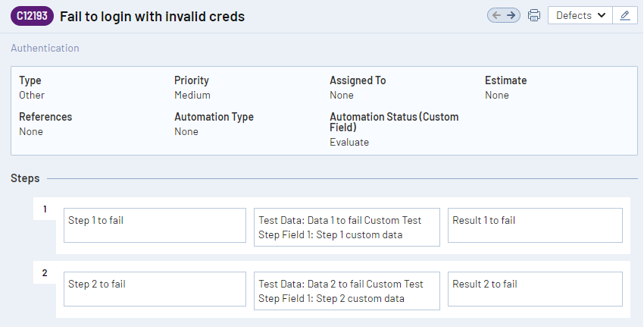Click the pencil edit icon
The height and width of the screenshot is (327, 644).
coord(624,15)
